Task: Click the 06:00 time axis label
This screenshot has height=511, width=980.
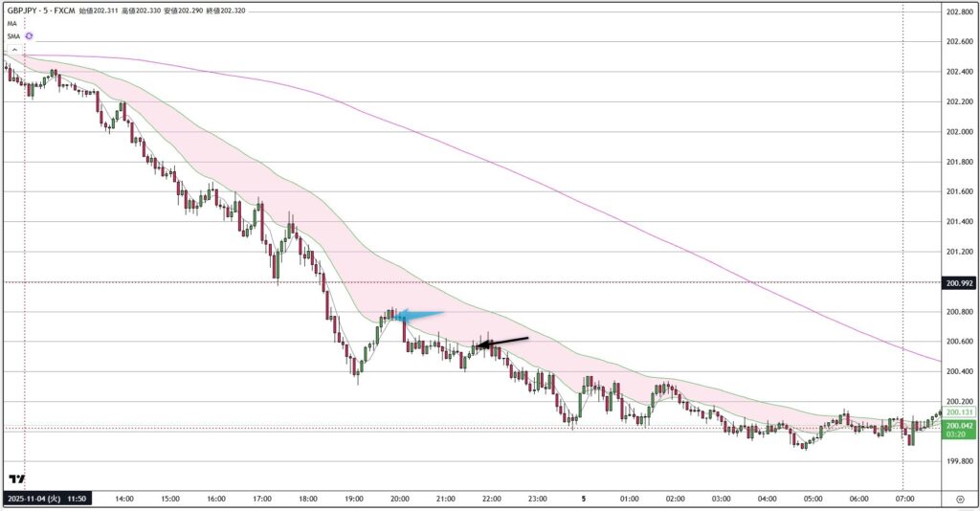Action: click(x=859, y=499)
